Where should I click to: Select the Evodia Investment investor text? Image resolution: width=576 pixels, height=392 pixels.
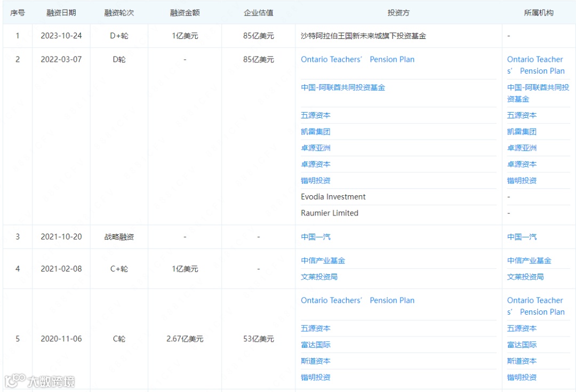click(x=333, y=197)
